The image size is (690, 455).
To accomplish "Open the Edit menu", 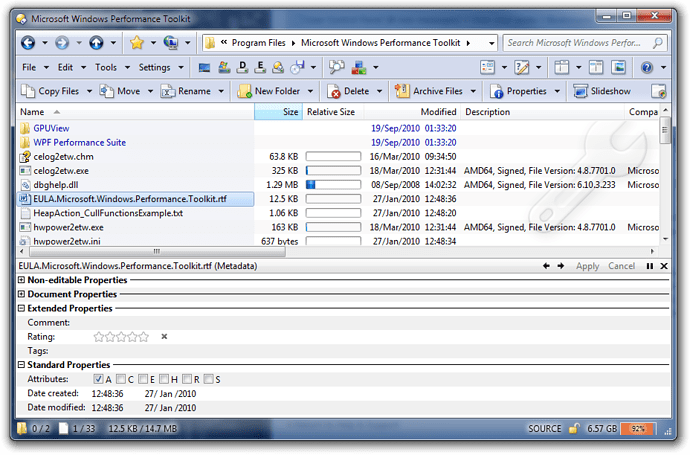I will click(x=65, y=67).
